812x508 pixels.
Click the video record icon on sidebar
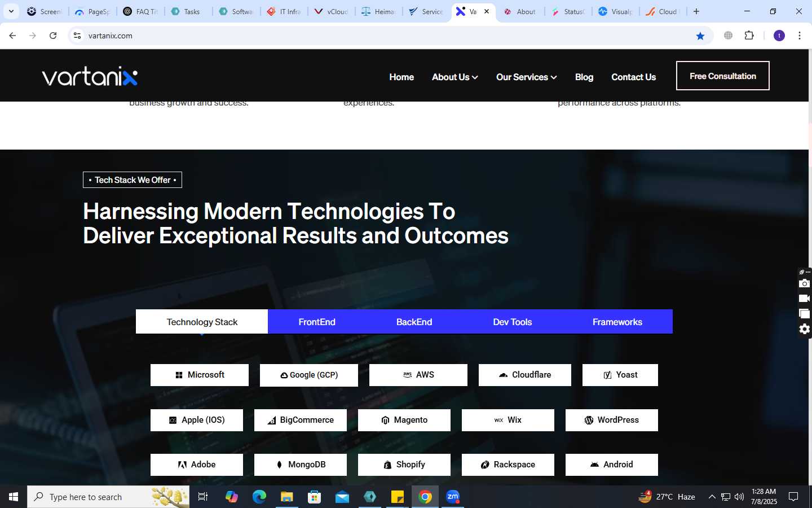point(804,299)
